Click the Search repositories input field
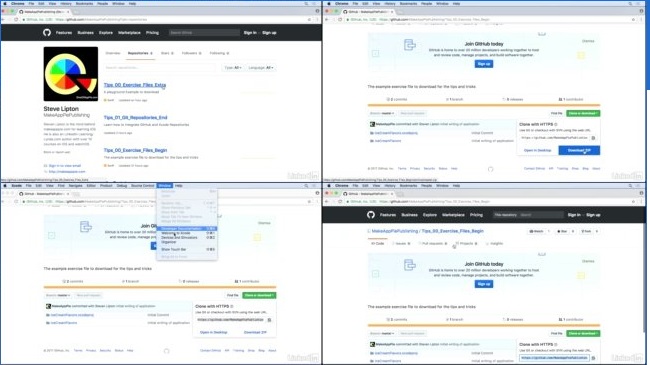 160,67
